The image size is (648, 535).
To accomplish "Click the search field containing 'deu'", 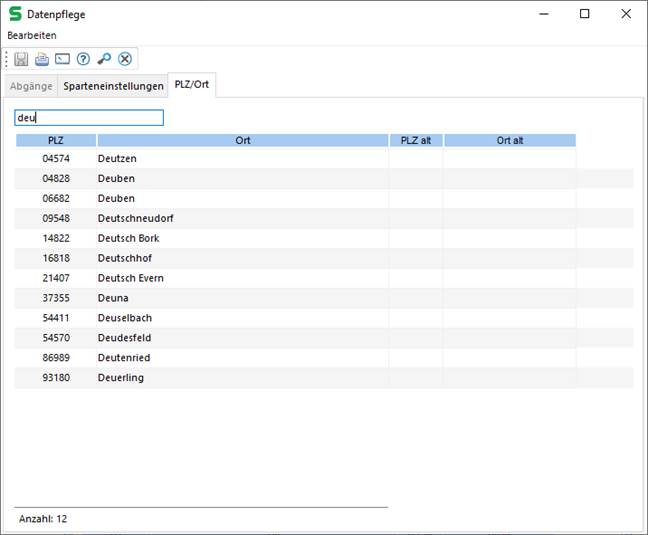I will pos(88,118).
